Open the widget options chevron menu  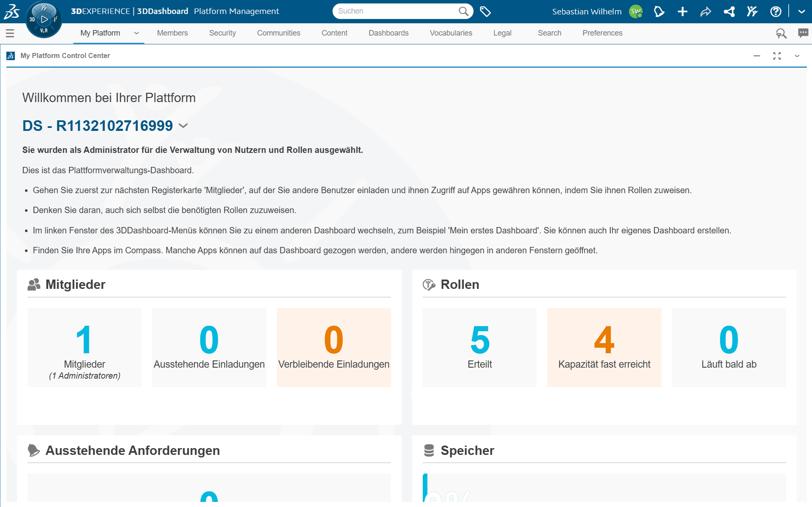797,56
